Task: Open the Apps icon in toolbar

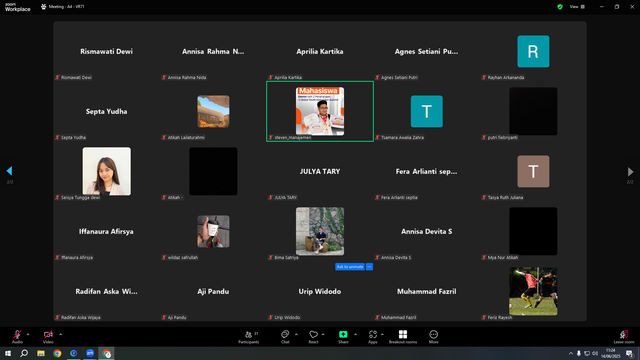Action: coord(373,334)
